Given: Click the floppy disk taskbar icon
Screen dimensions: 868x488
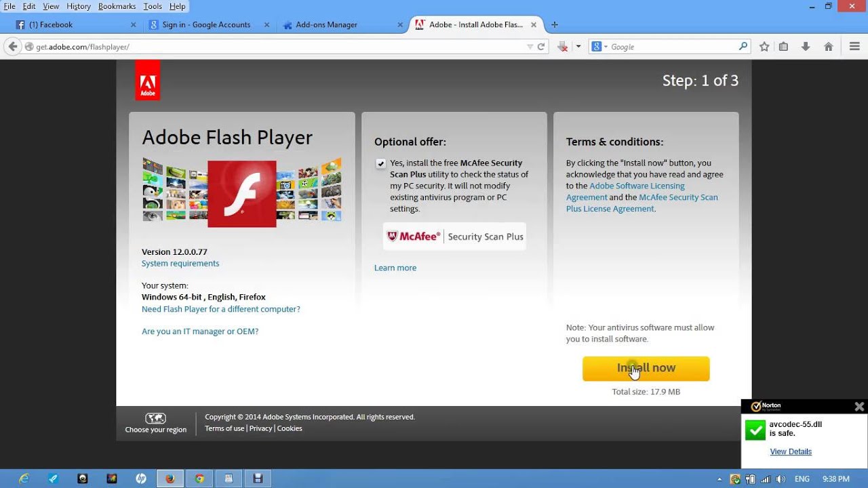Looking at the screenshot, I should (258, 479).
